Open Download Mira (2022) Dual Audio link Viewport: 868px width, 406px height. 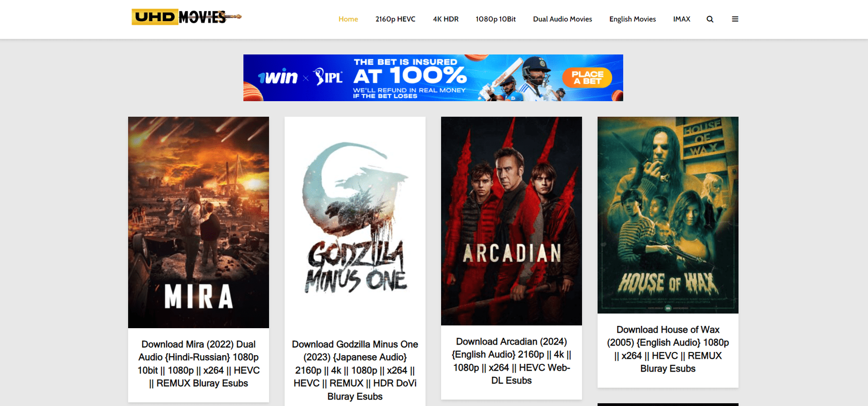[199, 364]
